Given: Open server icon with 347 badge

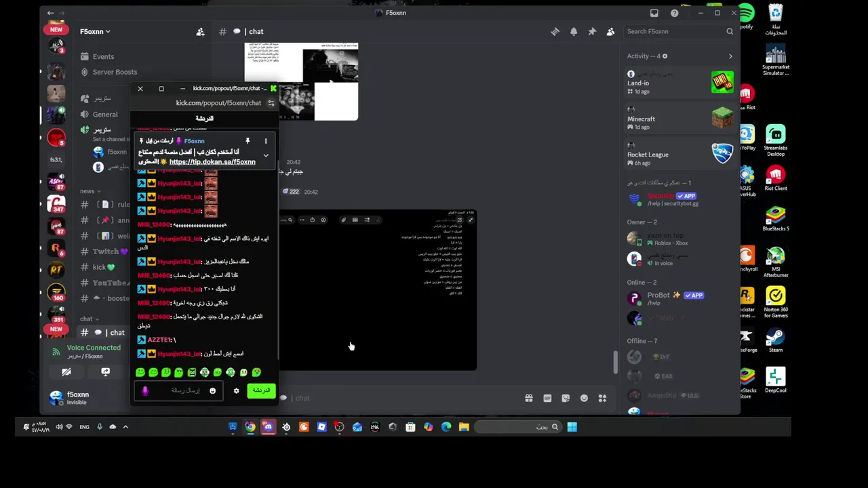Looking at the screenshot, I should (56, 205).
